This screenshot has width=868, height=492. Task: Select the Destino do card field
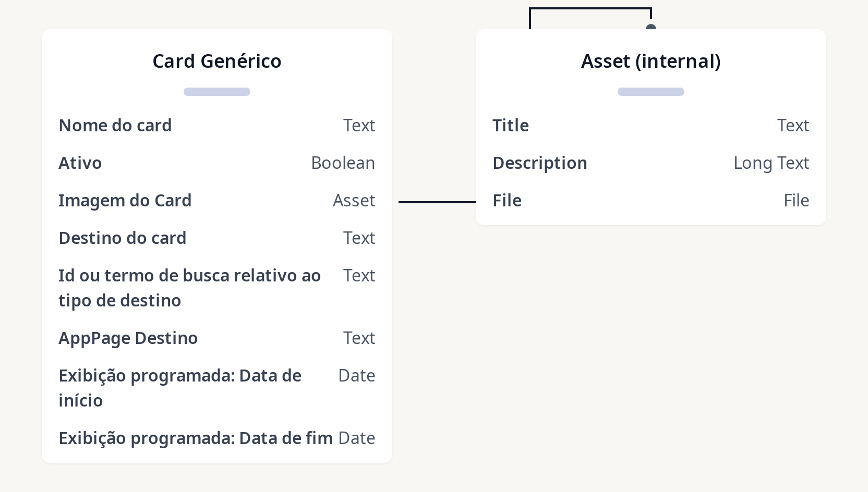tap(123, 238)
